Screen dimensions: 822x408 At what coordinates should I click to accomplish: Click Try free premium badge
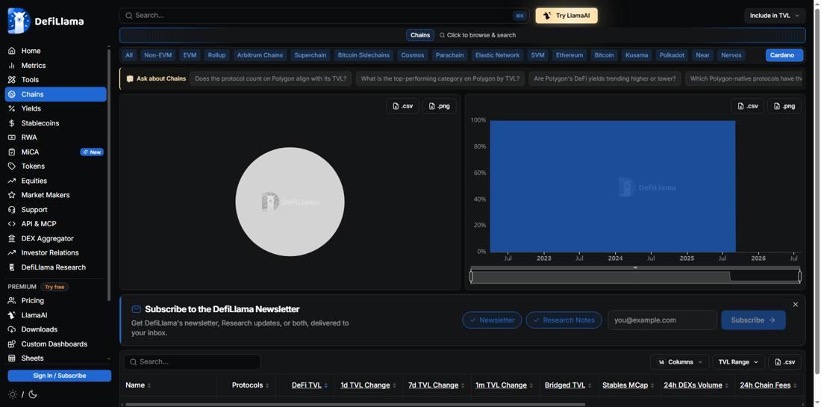click(x=55, y=287)
